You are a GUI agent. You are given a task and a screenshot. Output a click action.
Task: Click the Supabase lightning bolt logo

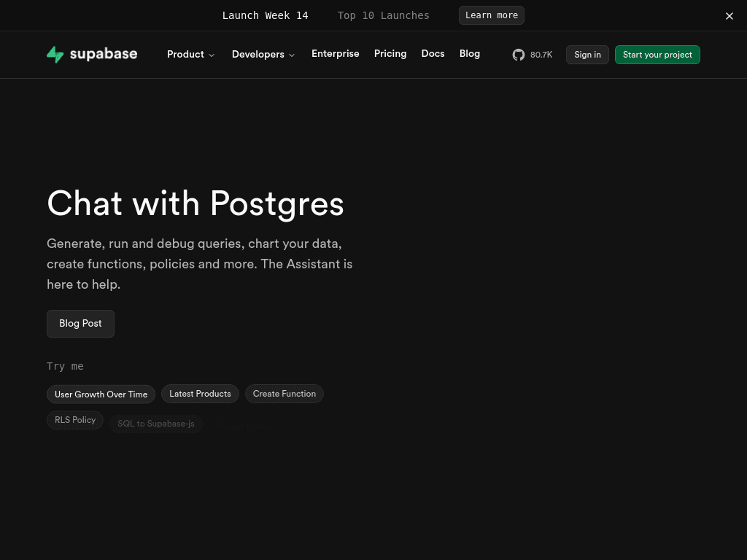pos(55,54)
